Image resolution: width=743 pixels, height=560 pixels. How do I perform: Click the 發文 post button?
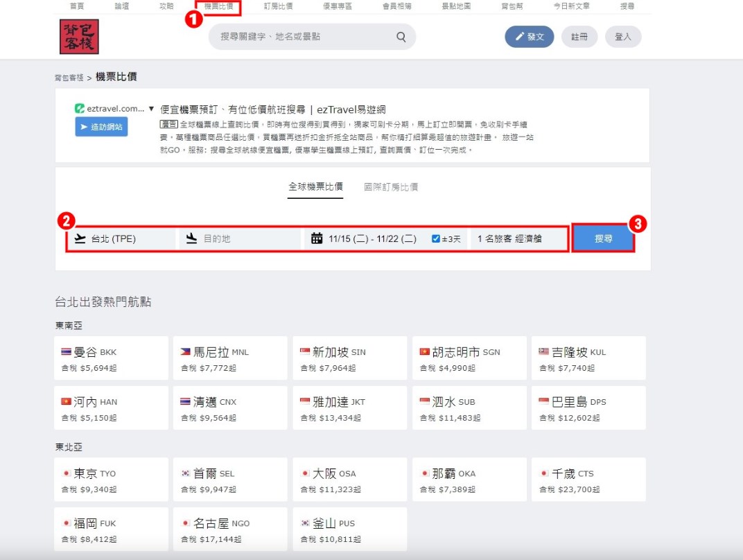pyautogui.click(x=529, y=37)
